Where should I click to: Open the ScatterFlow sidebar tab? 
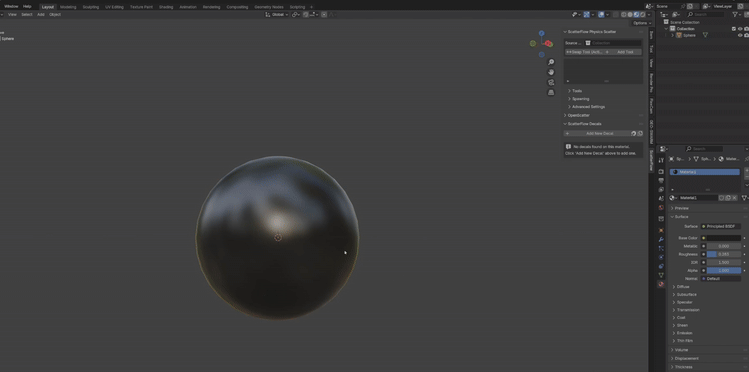[x=651, y=160]
